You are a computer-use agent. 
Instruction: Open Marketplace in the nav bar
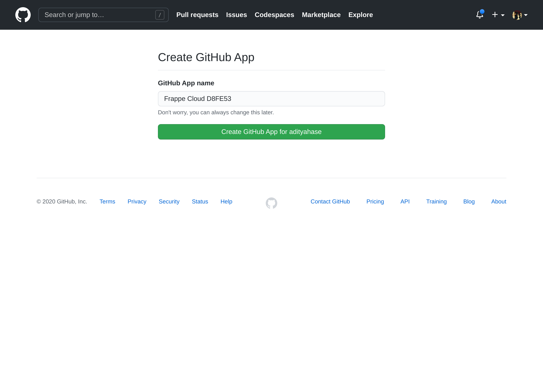coord(321,15)
